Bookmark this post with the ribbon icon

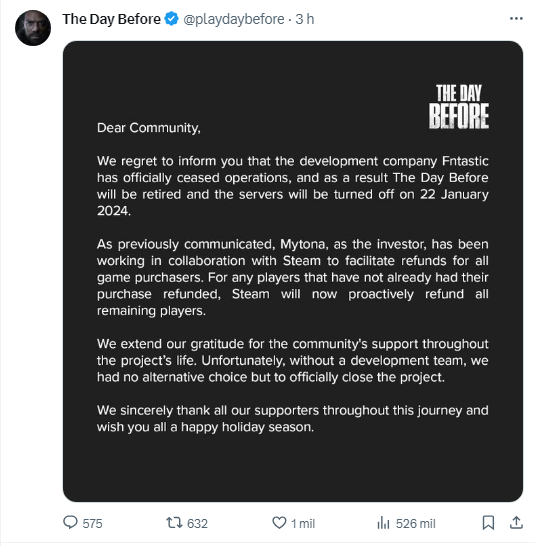click(488, 523)
